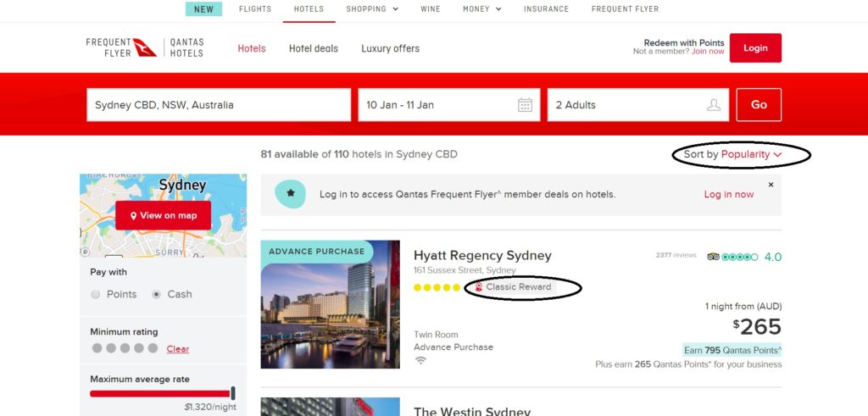The width and height of the screenshot is (868, 416).
Task: Click View on map button
Action: coord(164,215)
